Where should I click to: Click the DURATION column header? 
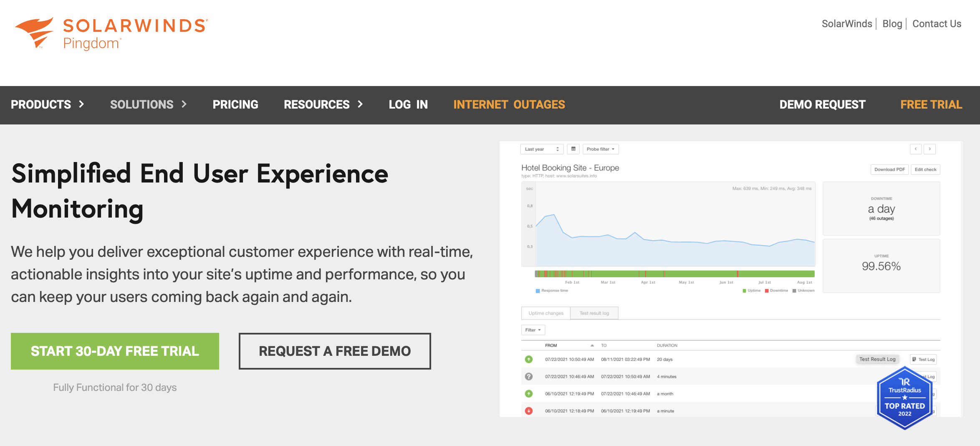coord(667,345)
